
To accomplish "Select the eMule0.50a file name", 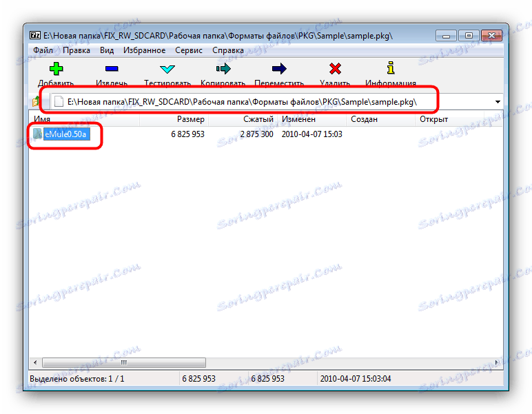I will (66, 134).
